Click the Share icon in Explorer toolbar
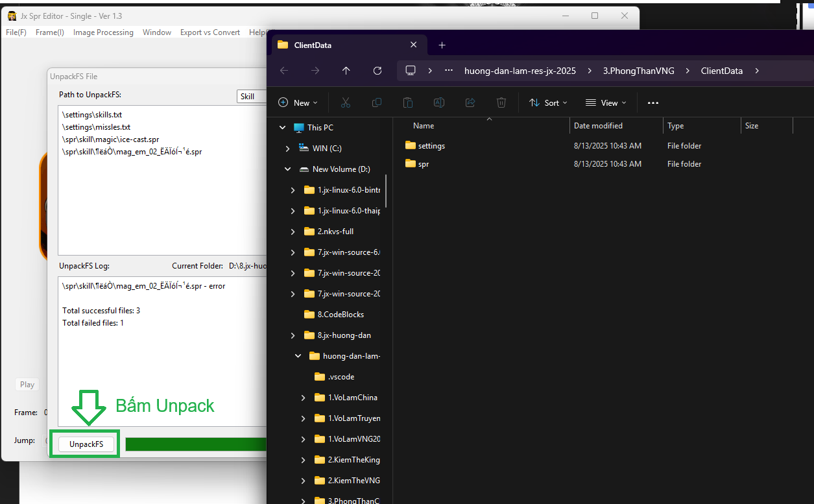814x504 pixels. click(470, 102)
